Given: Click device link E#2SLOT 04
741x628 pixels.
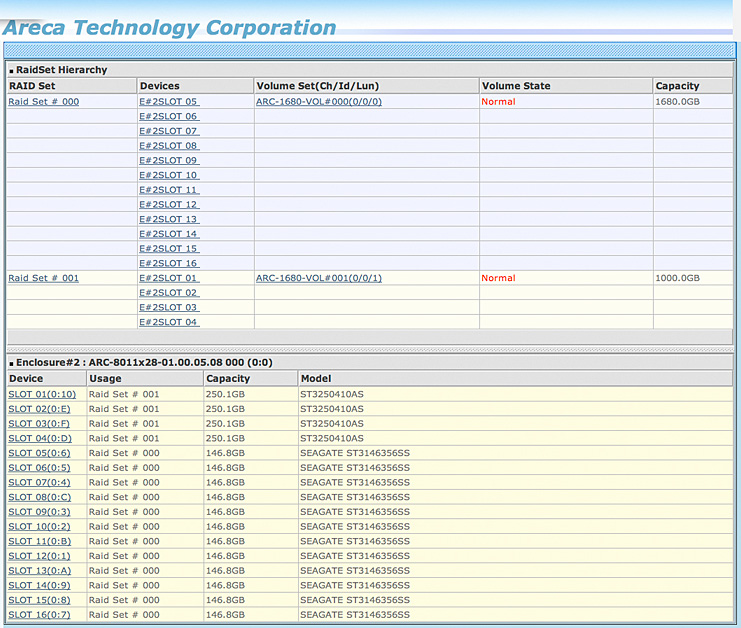Looking at the screenshot, I should (x=169, y=322).
